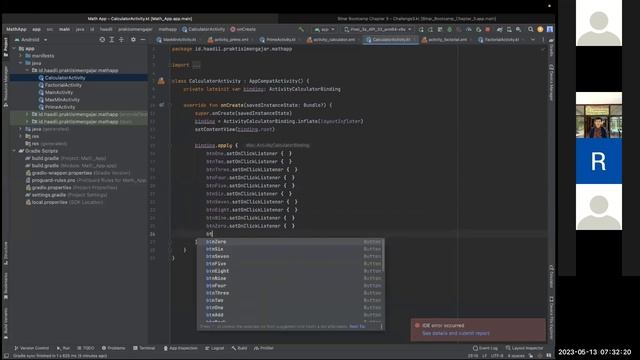Collapse the app module node
The height and width of the screenshot is (360, 640).
[14, 48]
